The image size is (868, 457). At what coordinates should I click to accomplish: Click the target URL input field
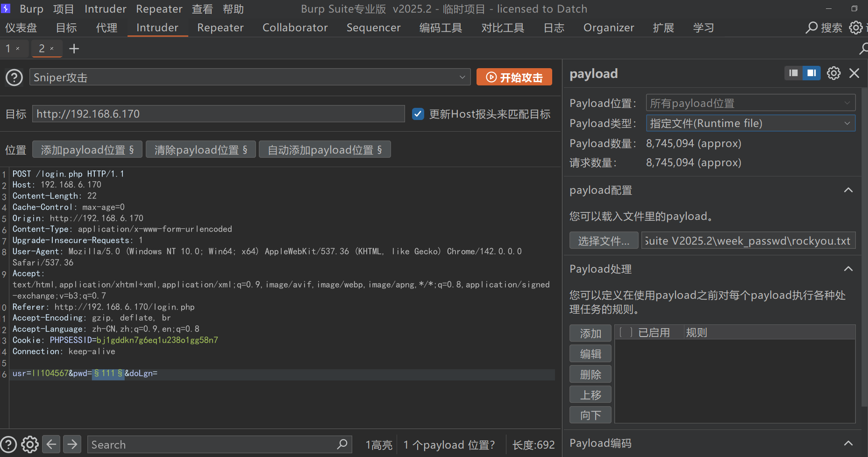pos(218,114)
